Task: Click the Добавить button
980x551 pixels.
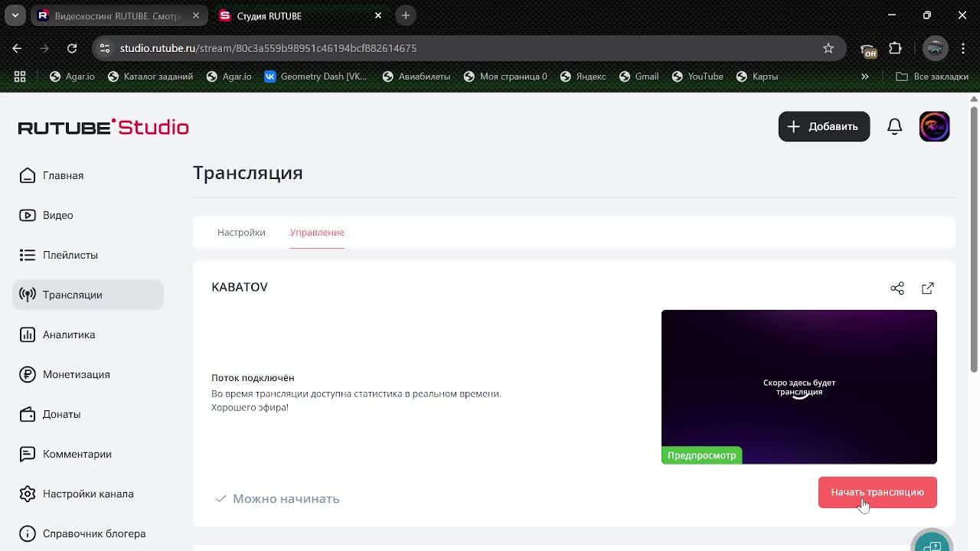Action: [824, 126]
